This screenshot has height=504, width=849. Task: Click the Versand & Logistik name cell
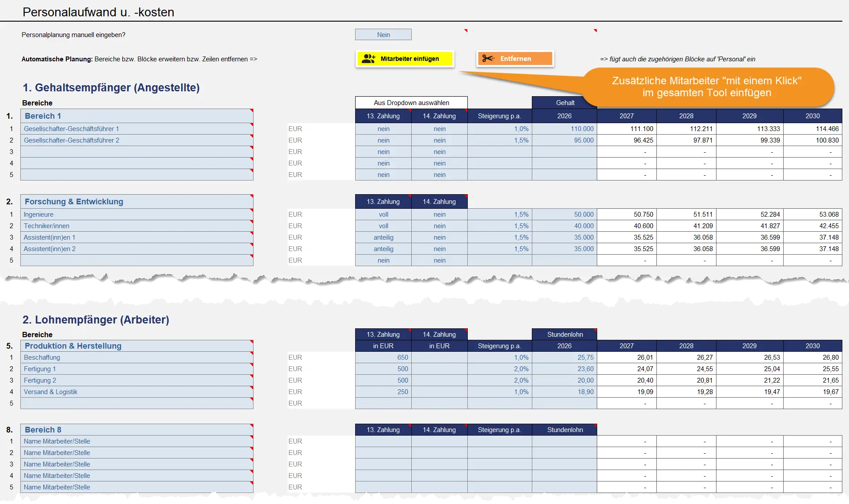point(136,392)
